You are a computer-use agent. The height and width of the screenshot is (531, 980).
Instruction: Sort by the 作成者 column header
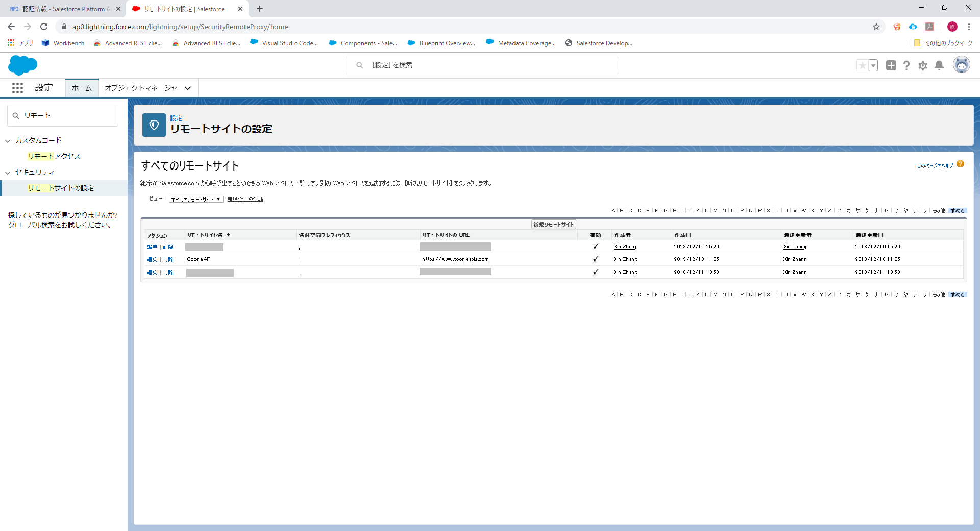click(623, 235)
